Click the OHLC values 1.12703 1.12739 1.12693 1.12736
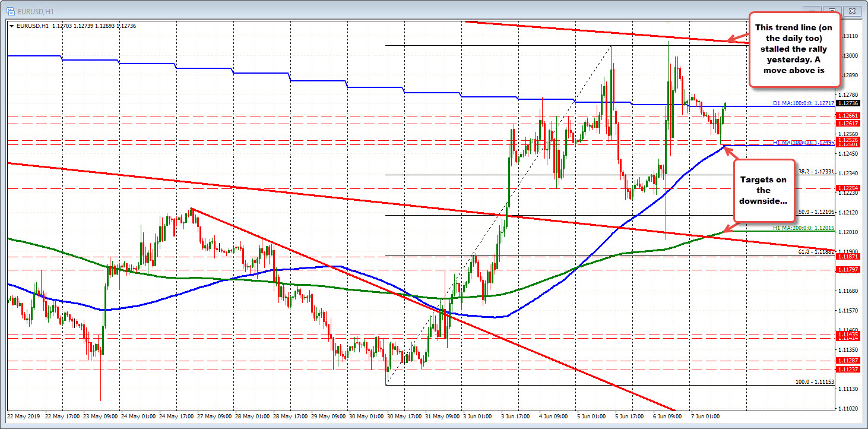 94,25
